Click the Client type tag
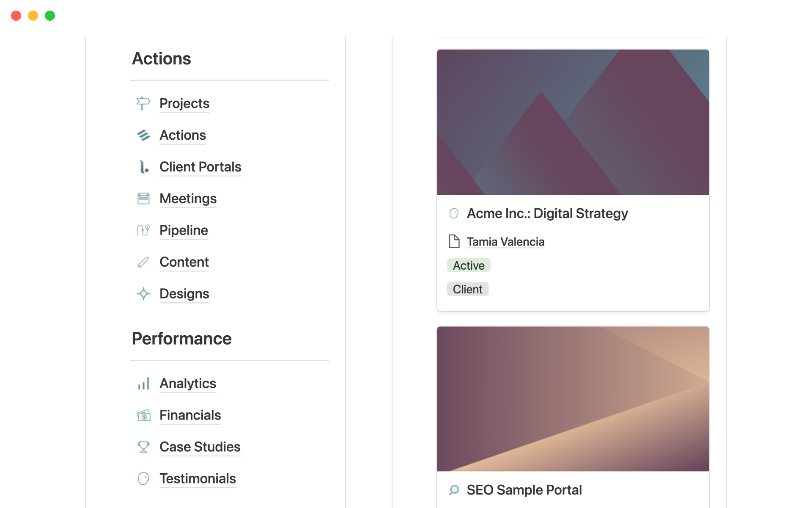812x508 pixels. coord(467,289)
